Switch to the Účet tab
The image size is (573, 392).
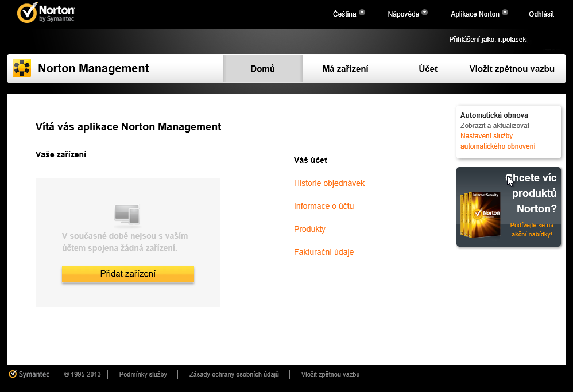(428, 69)
